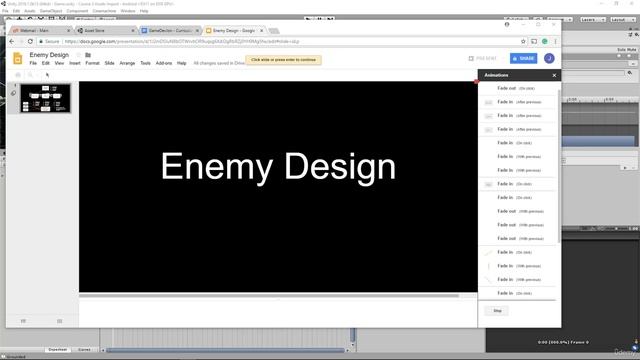Switch to the GameDesign Curriculum browser tab

tap(169, 31)
